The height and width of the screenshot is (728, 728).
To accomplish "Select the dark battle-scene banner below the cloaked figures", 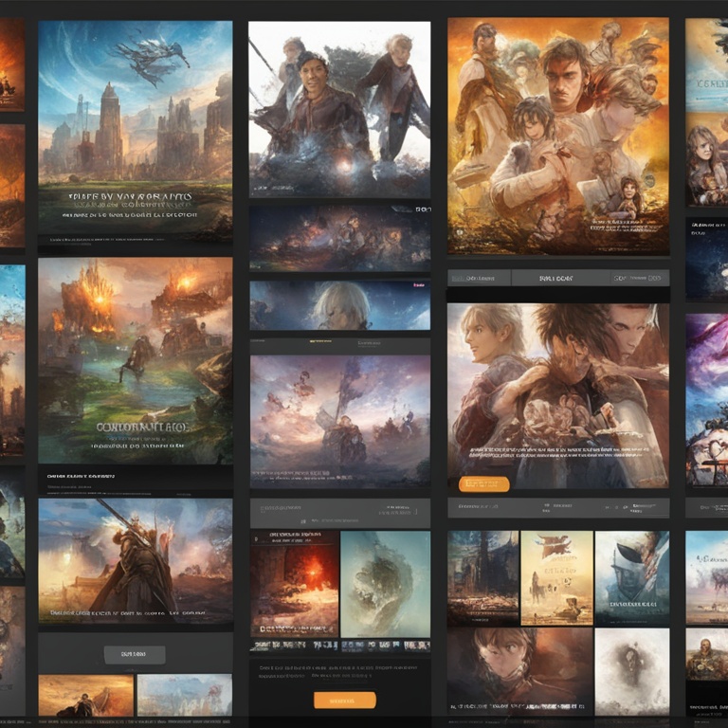I will point(340,238).
